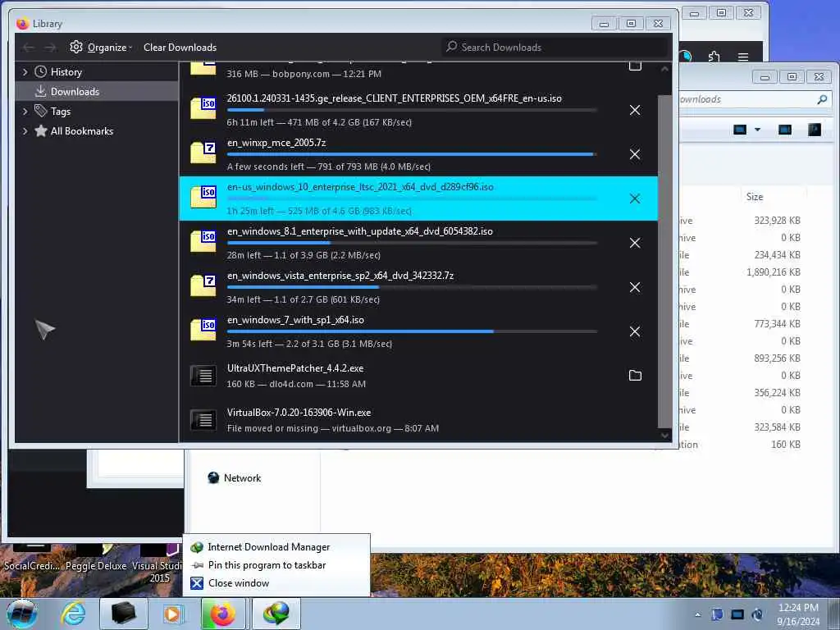Click the tray flag Action Center icon
The width and height of the screenshot is (840, 630).
pos(717,615)
